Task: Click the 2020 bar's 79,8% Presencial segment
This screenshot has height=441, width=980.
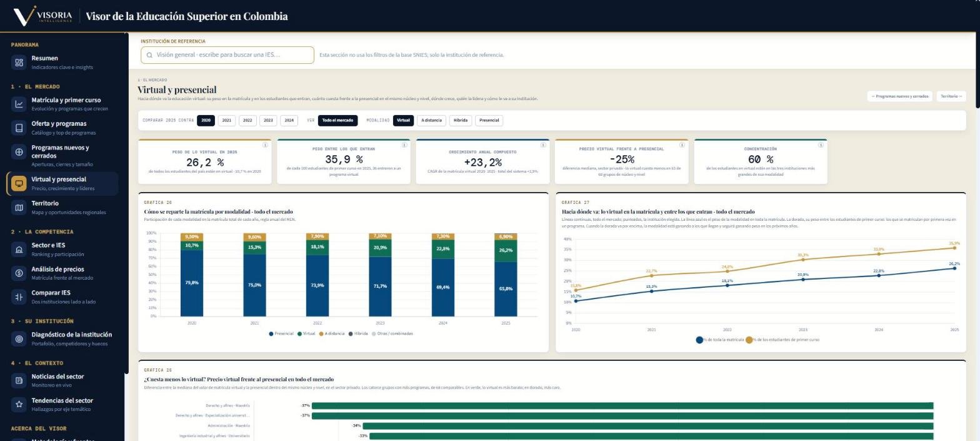Action: 192,283
